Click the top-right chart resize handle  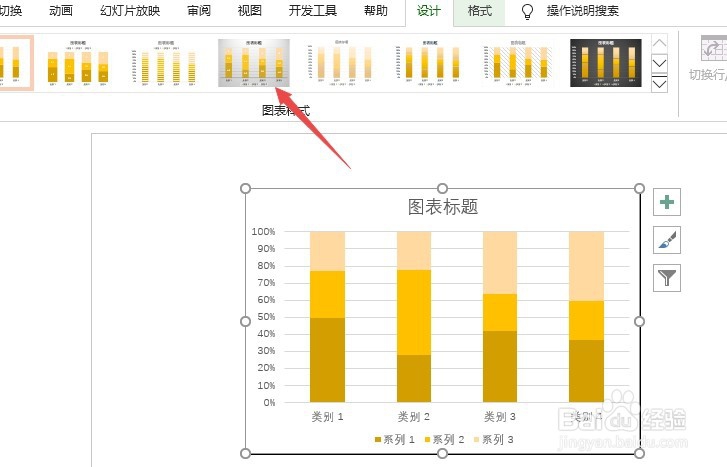pos(639,188)
